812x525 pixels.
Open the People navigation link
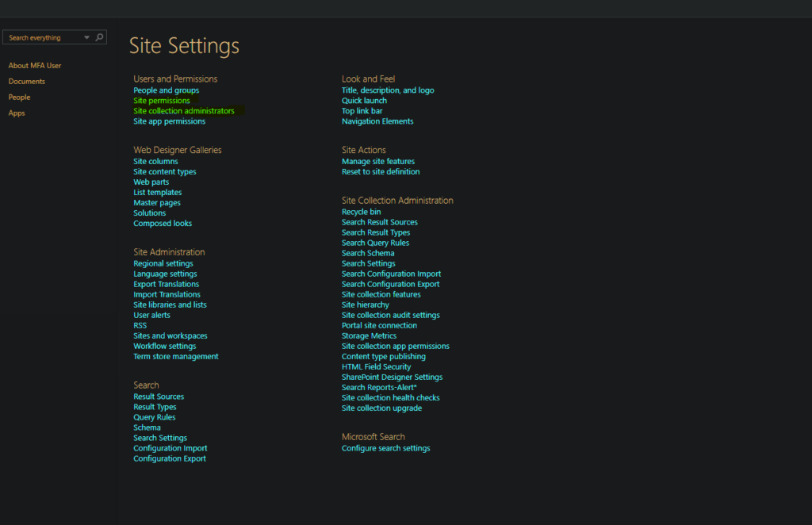tap(19, 98)
